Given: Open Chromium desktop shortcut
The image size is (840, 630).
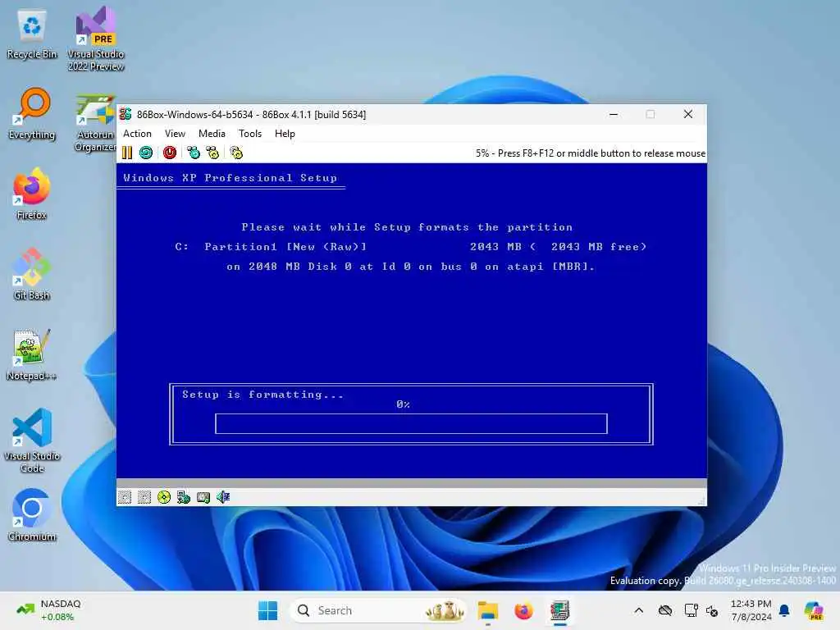Looking at the screenshot, I should tap(32, 515).
